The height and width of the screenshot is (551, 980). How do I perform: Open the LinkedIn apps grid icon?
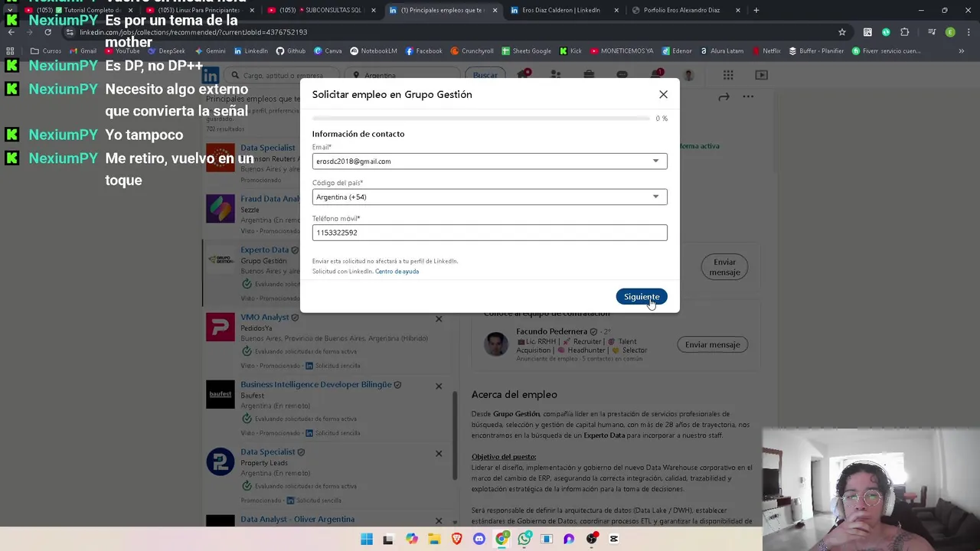coord(728,75)
